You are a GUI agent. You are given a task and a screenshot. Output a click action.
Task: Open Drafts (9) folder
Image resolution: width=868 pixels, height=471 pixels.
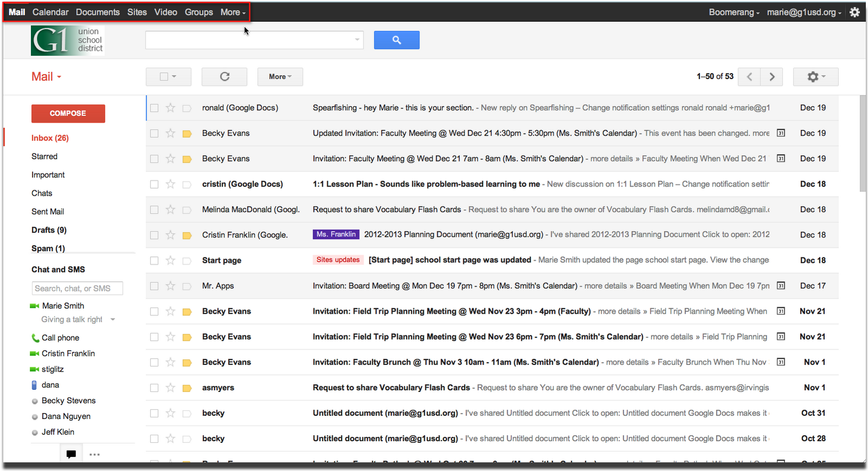(49, 230)
